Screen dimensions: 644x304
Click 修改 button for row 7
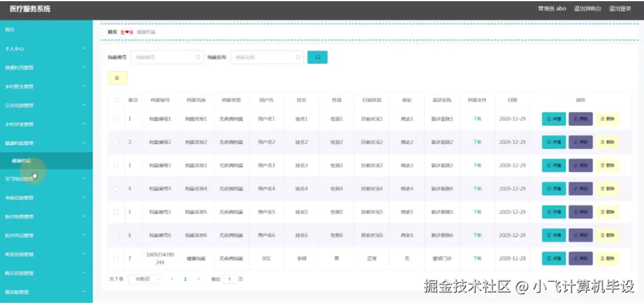tap(580, 258)
